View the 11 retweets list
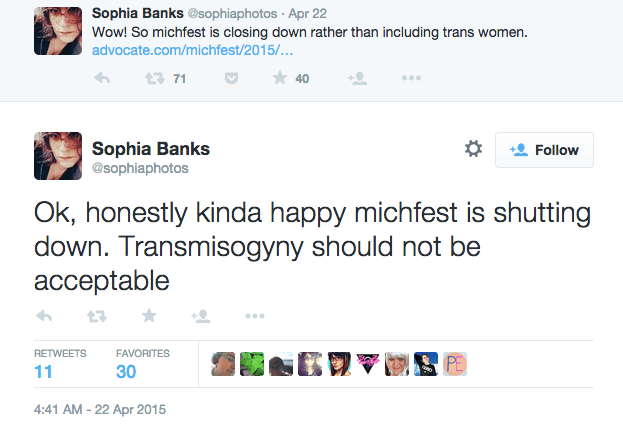The height and width of the screenshot is (447, 623). pyautogui.click(x=43, y=372)
